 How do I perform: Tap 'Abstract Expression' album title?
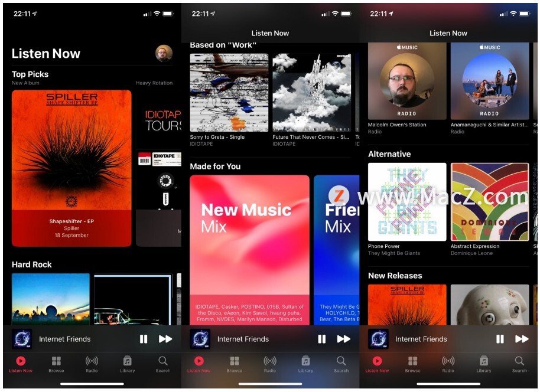pyautogui.click(x=475, y=246)
